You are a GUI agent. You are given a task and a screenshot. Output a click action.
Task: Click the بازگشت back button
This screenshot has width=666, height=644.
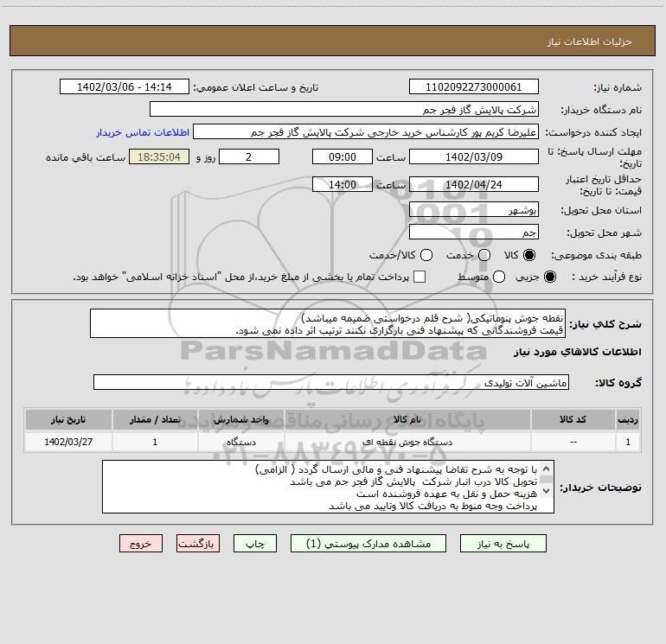tap(198, 544)
